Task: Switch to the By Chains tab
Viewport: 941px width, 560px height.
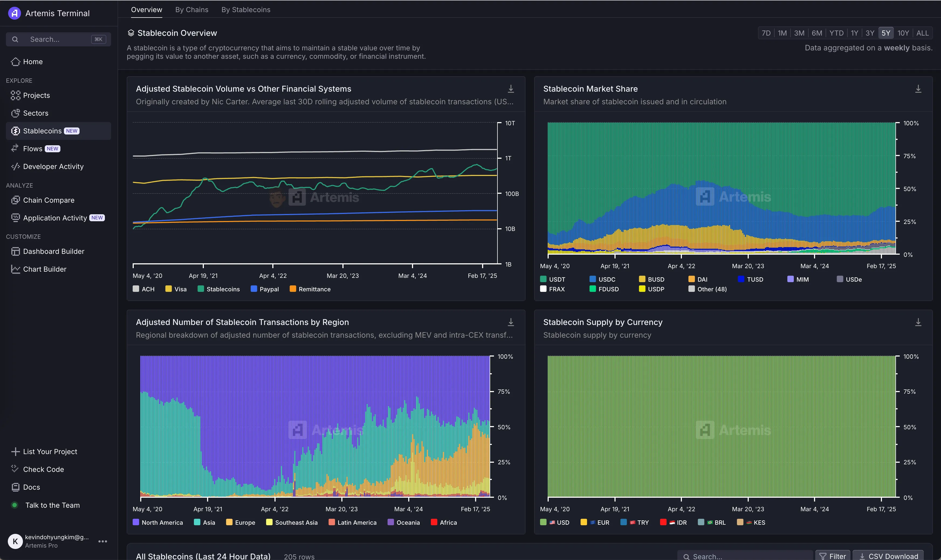Action: (192, 10)
